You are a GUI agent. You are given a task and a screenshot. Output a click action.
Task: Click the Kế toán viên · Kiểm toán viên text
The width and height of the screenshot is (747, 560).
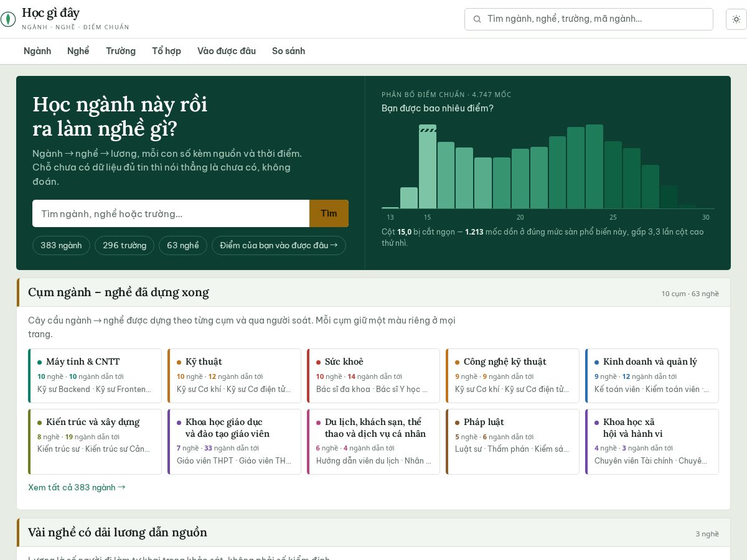(x=652, y=390)
